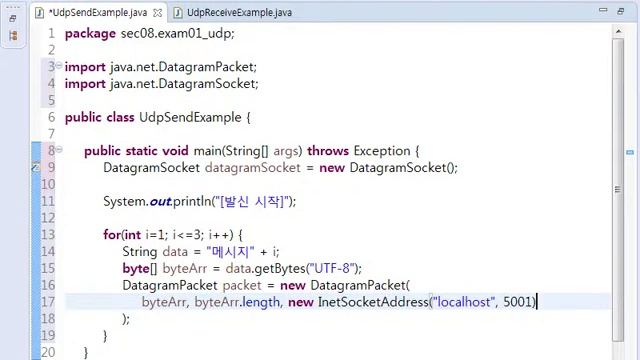640x360 pixels.
Task: Click the "out" field on line 11
Action: pos(160,201)
